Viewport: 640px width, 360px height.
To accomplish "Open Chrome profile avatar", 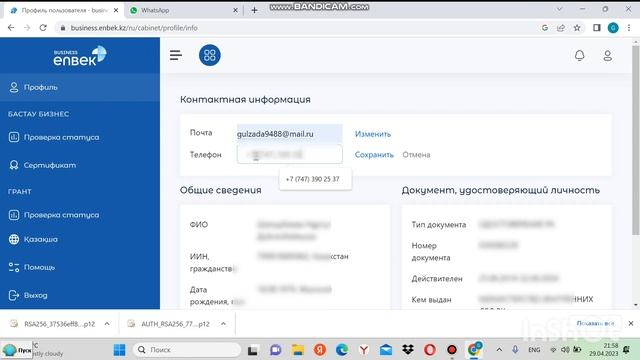I will (613, 28).
